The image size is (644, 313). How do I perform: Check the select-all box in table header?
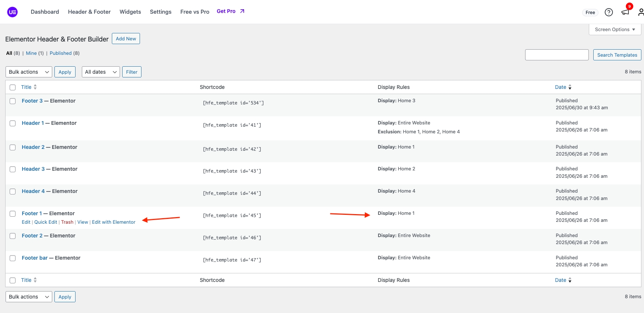pos(13,87)
